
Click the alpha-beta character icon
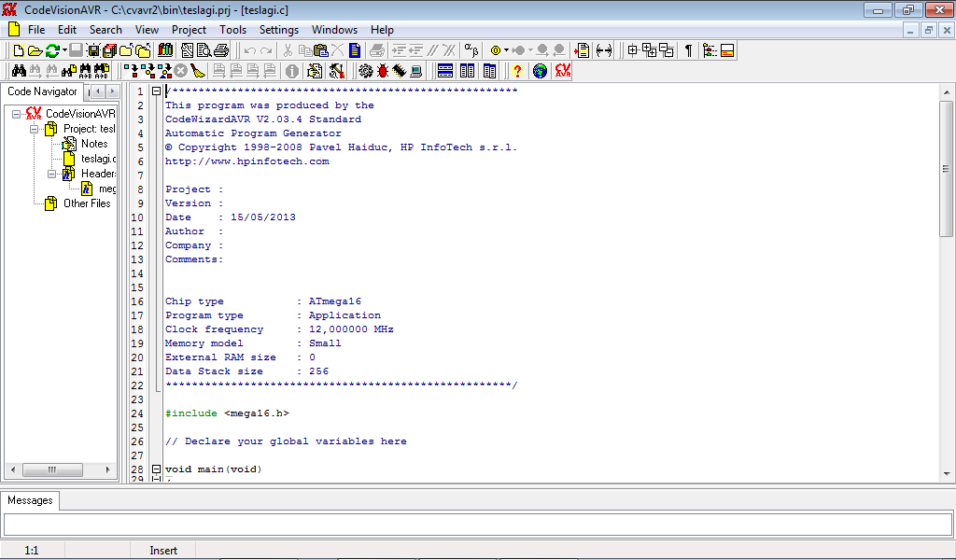point(471,50)
